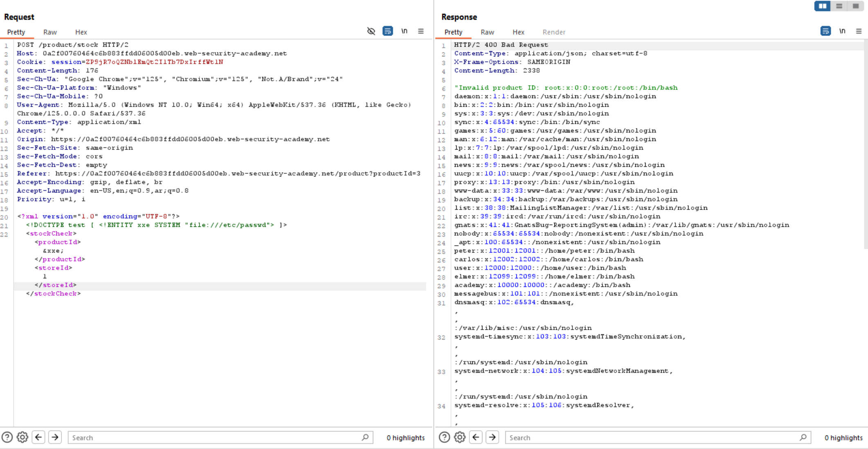
Task: Switch Request view to Pretty tab
Action: [16, 32]
